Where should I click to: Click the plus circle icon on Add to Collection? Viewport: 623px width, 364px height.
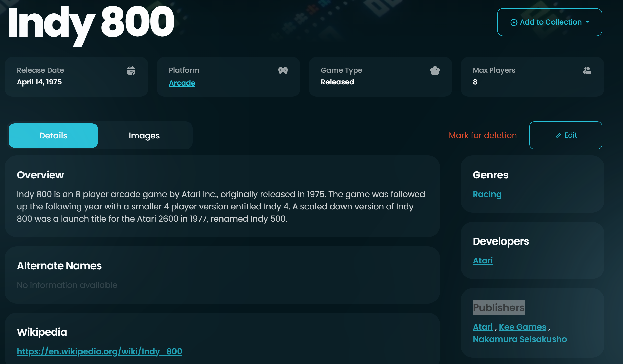(514, 22)
